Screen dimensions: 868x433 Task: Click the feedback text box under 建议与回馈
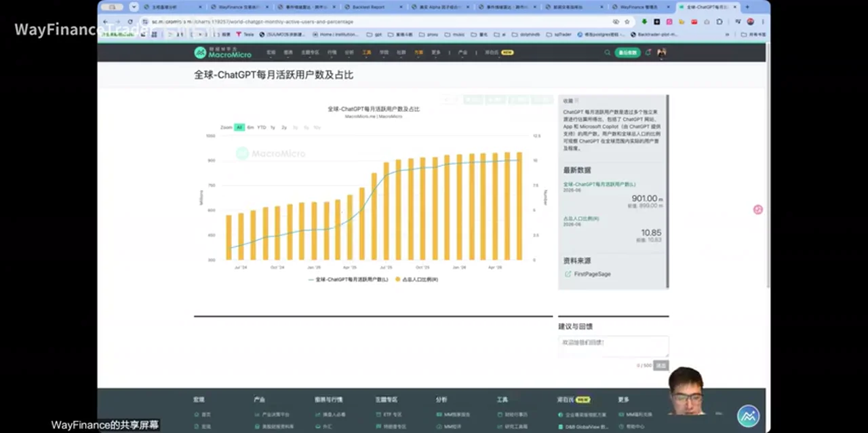[x=613, y=346]
